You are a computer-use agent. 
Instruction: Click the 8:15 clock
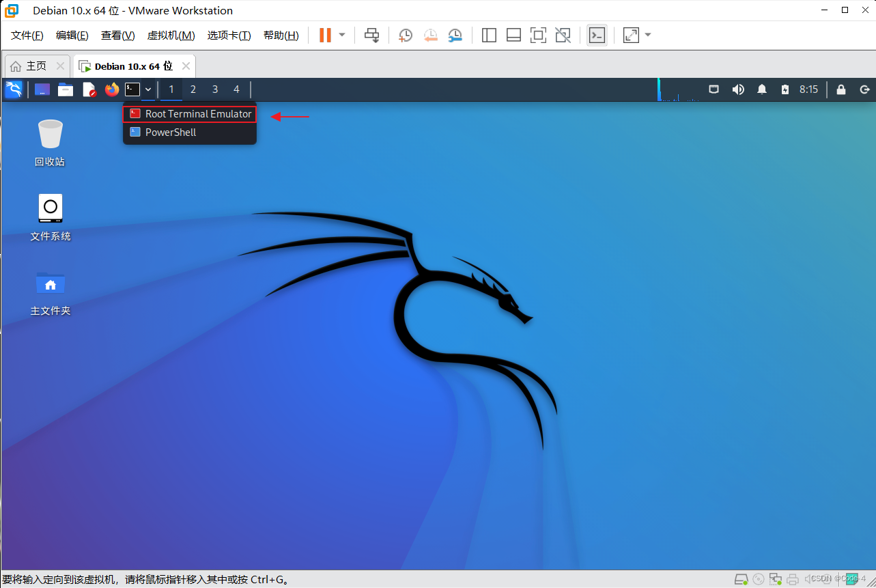(808, 89)
